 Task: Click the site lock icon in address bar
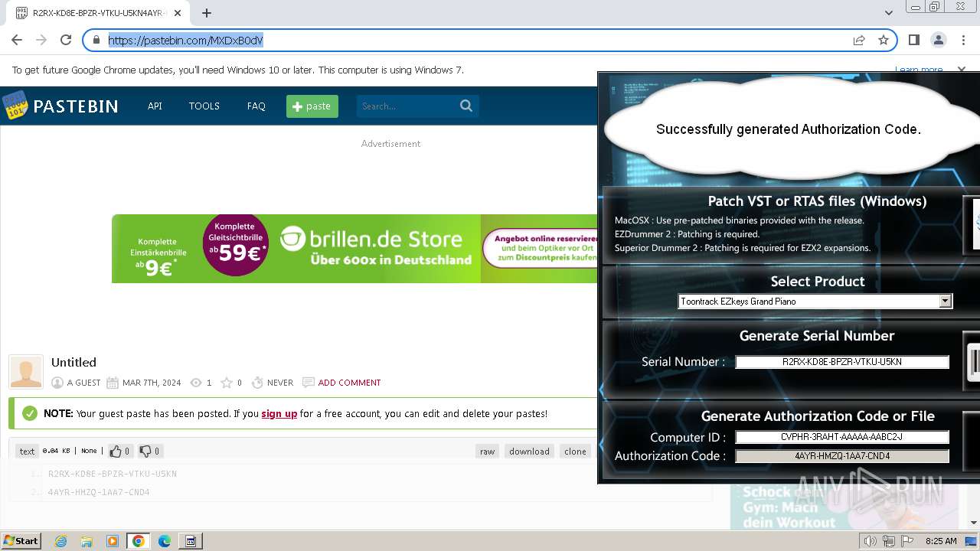click(96, 40)
